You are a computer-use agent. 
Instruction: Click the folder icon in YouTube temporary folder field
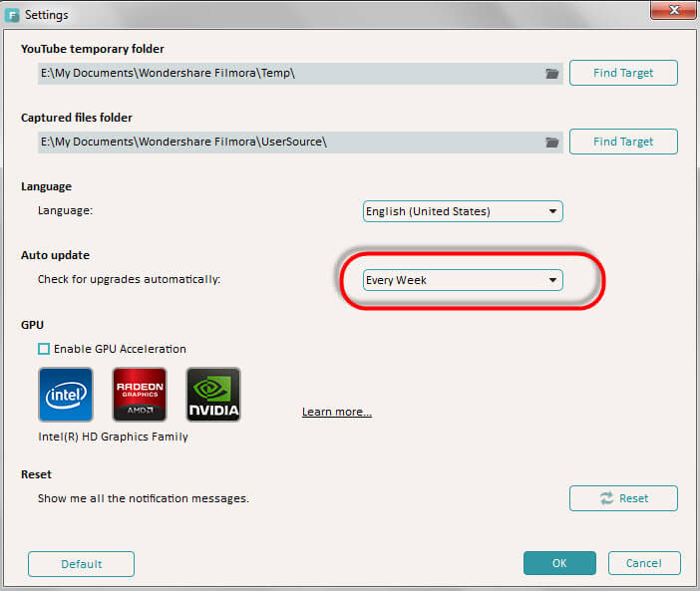(x=552, y=74)
